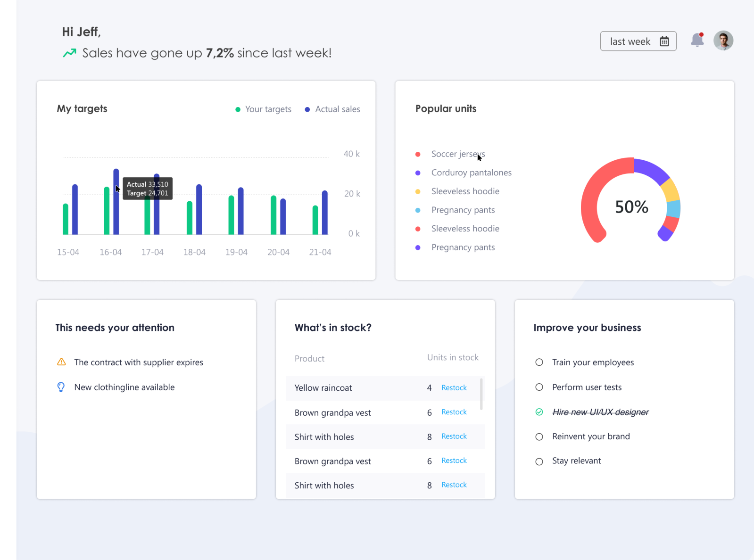The height and width of the screenshot is (560, 754).
Task: Click the lightbulb icon for new clothingline
Action: (61, 387)
